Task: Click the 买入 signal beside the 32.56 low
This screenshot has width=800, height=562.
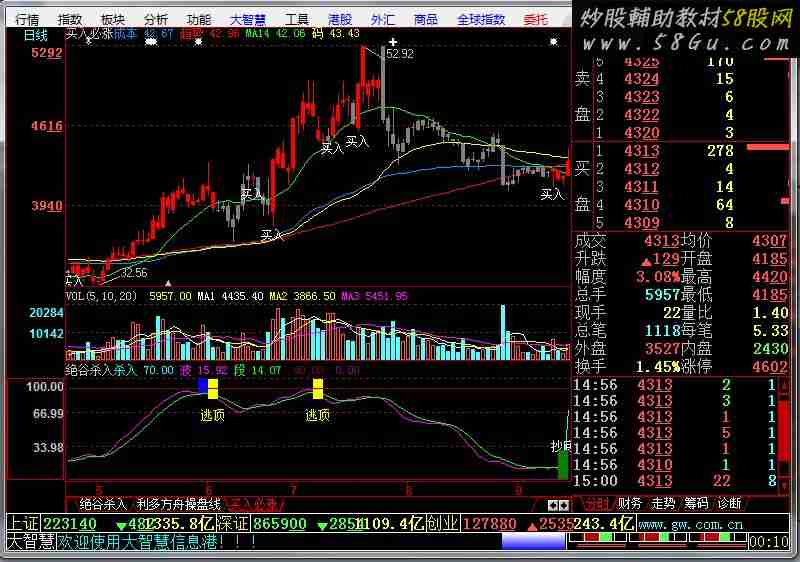Action: pyautogui.click(x=74, y=279)
